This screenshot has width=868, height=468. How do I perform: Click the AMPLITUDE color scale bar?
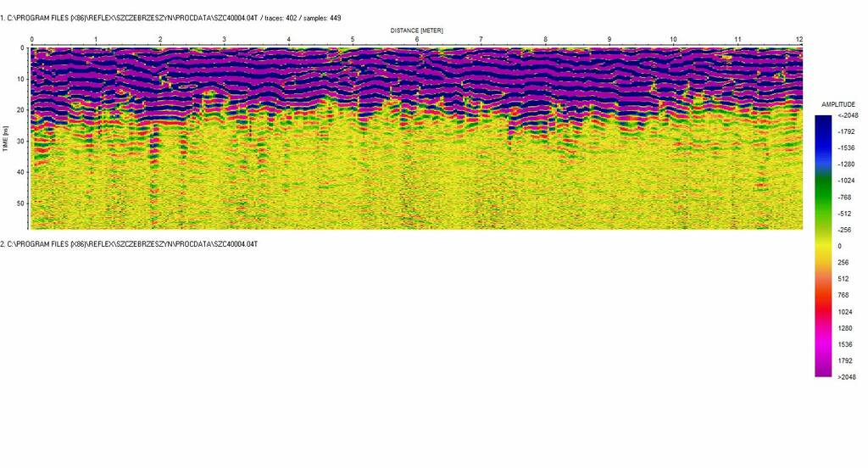point(823,246)
